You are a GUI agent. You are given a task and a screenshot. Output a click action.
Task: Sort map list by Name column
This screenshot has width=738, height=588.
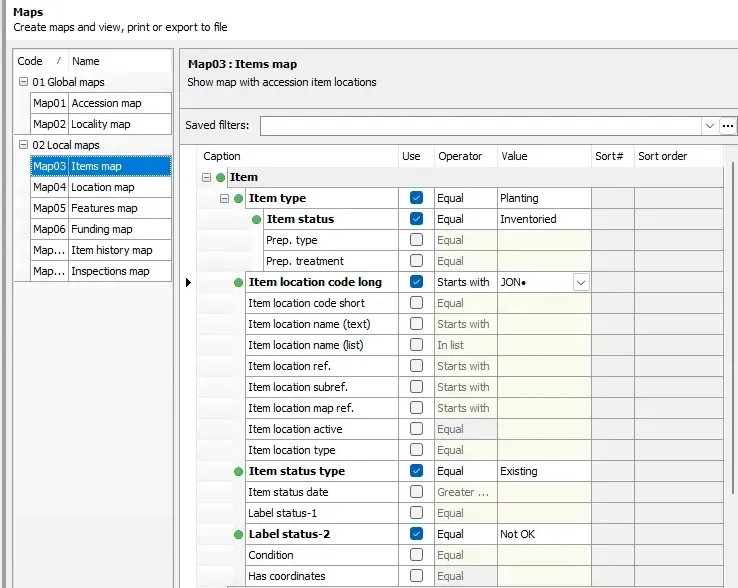coord(120,61)
